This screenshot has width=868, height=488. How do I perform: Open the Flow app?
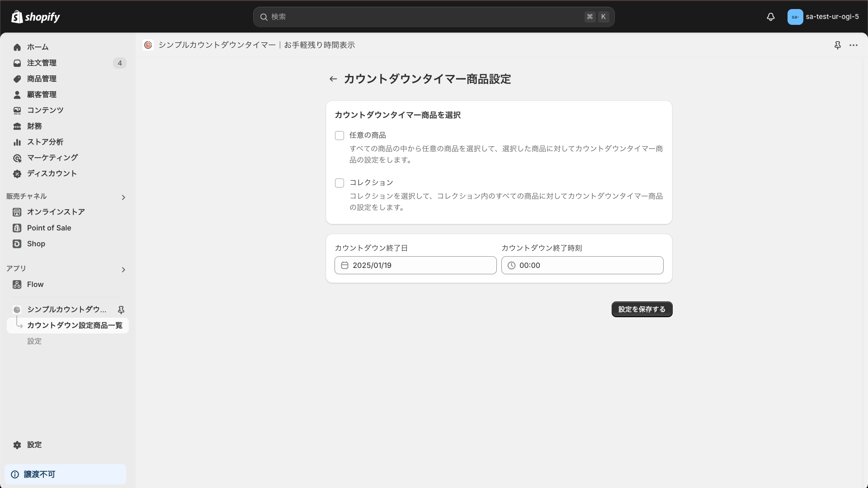(35, 284)
